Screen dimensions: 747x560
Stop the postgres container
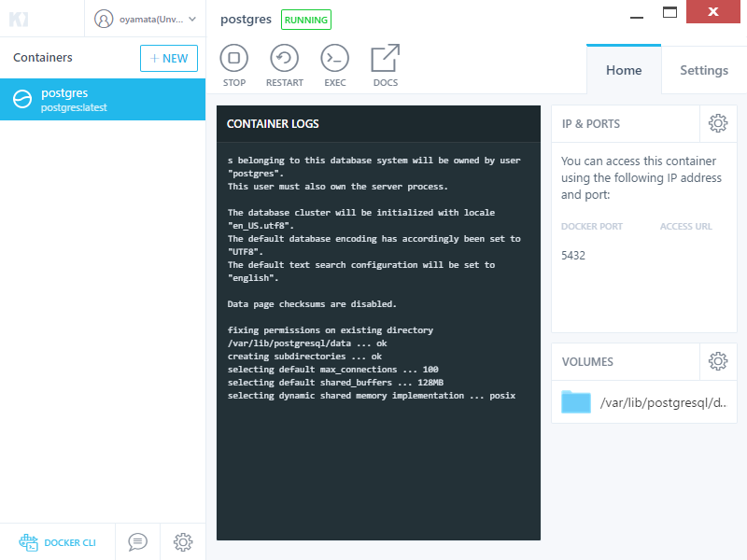click(234, 65)
